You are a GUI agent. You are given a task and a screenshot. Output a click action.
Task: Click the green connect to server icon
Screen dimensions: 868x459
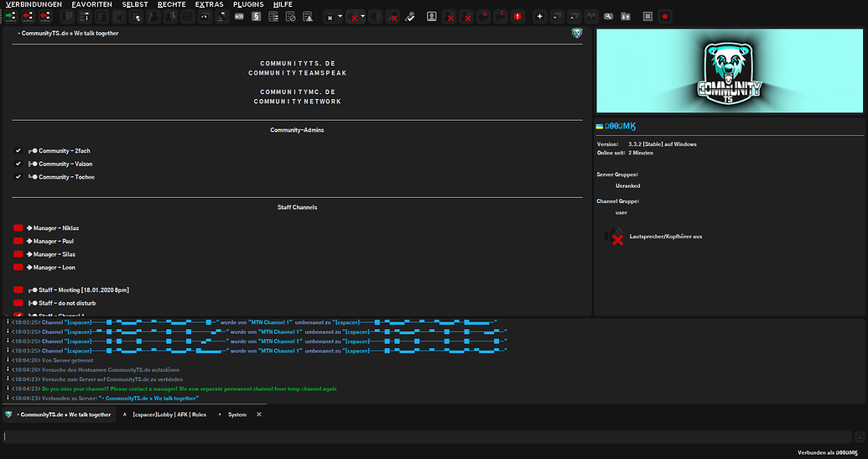[x=10, y=16]
